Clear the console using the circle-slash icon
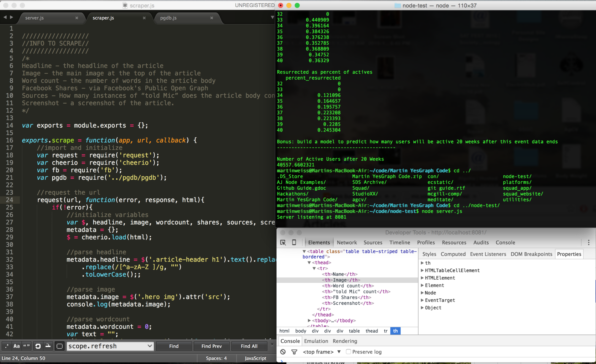The height and width of the screenshot is (364, 596). tap(283, 352)
